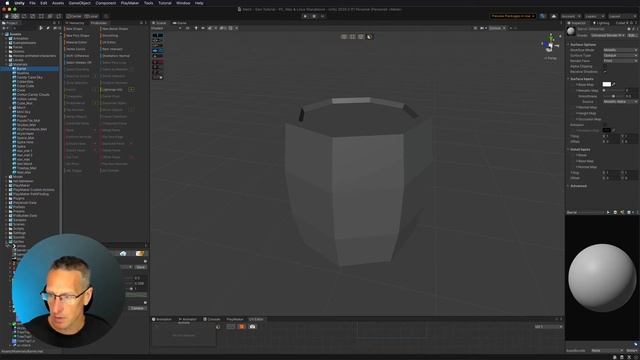Toggle 2D view in Scene toolbar
This screenshot has width=640, height=360.
[x=188, y=28]
